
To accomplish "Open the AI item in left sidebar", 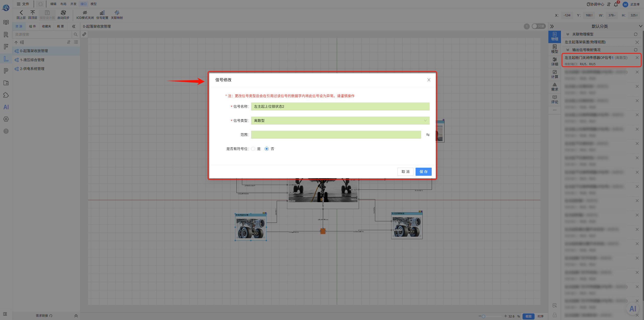I will [6, 107].
